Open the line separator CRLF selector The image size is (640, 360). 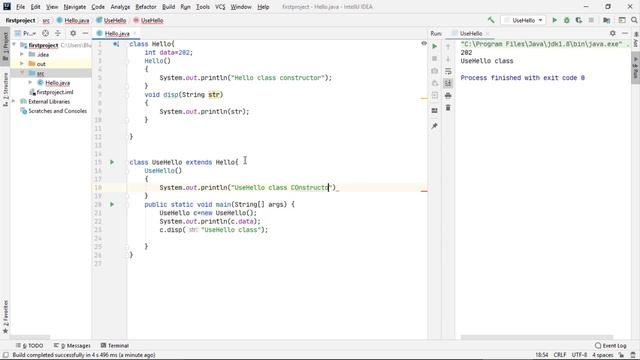(x=560, y=355)
